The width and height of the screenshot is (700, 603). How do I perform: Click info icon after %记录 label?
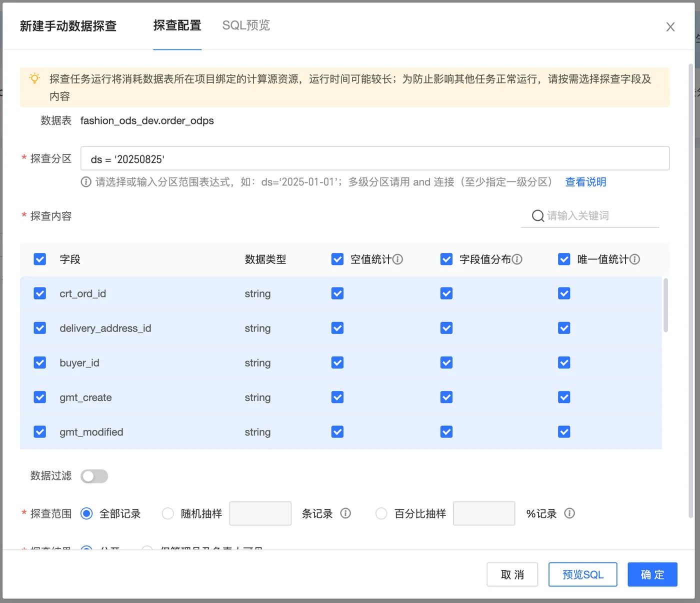click(569, 513)
